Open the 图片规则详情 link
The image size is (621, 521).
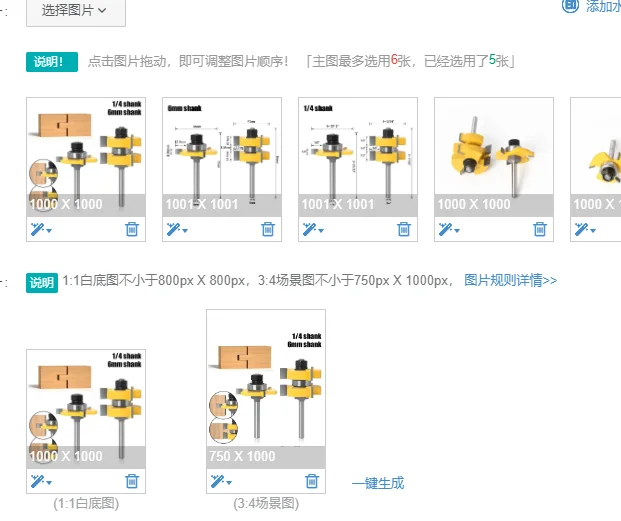pyautogui.click(x=510, y=280)
